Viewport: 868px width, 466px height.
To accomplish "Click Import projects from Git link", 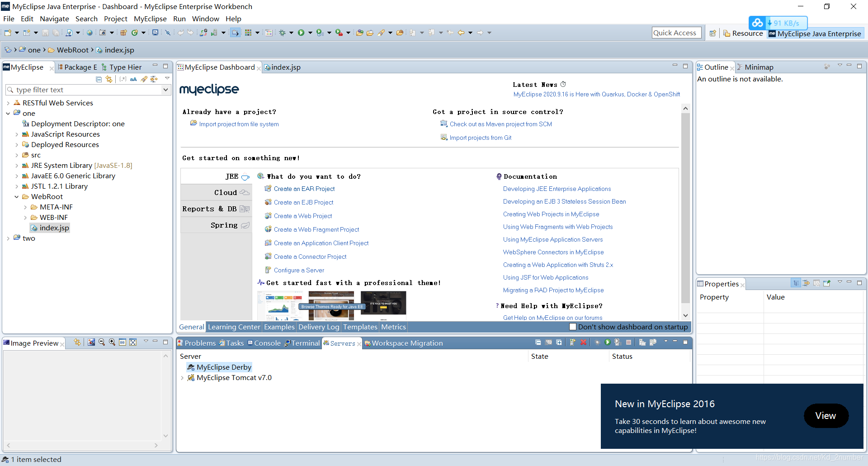I will click(481, 138).
